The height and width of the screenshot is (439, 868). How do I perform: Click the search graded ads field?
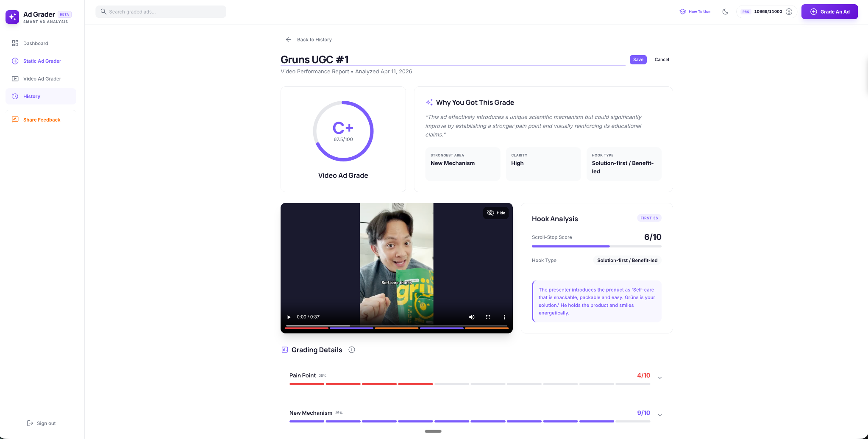pyautogui.click(x=161, y=11)
